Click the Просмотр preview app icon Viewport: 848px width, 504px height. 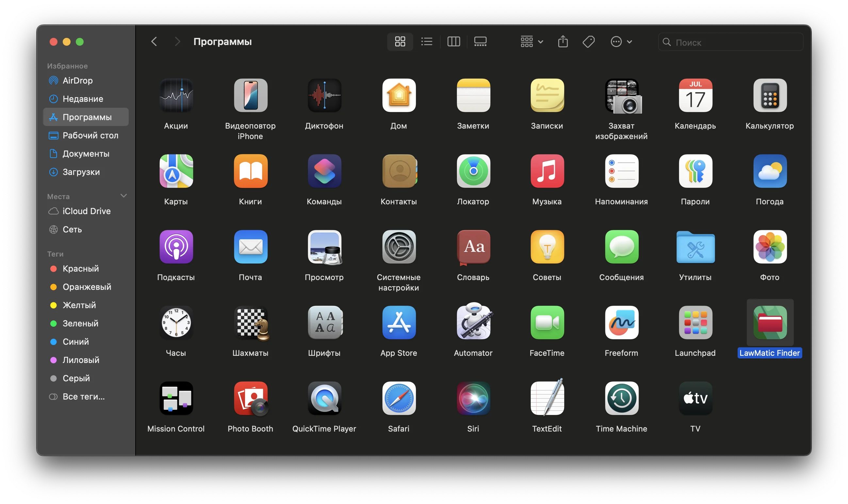click(325, 247)
